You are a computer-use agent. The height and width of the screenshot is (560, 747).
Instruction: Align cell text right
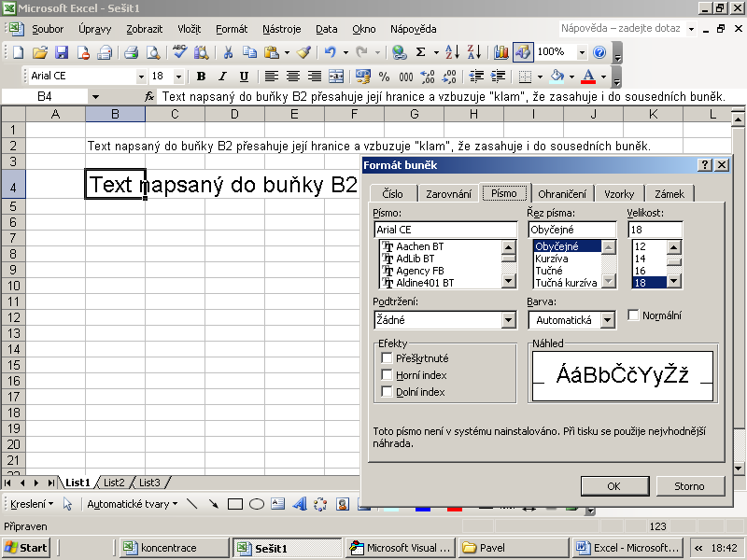coord(315,77)
